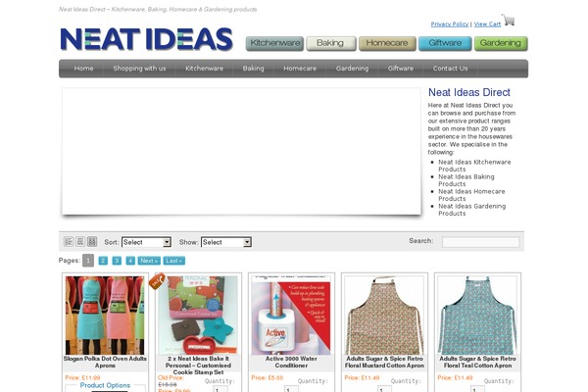
Task: Open Floral Teal Cotton Apron image
Action: 477,316
